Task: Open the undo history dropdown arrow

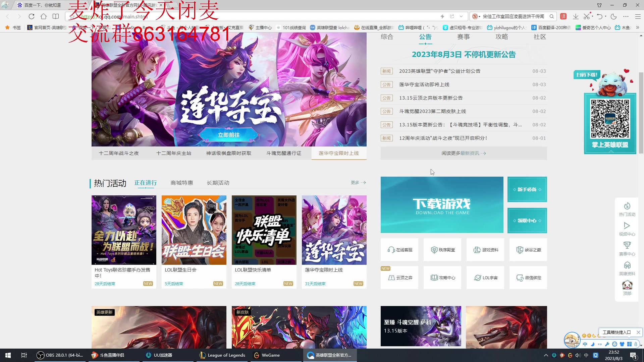Action: [605, 16]
